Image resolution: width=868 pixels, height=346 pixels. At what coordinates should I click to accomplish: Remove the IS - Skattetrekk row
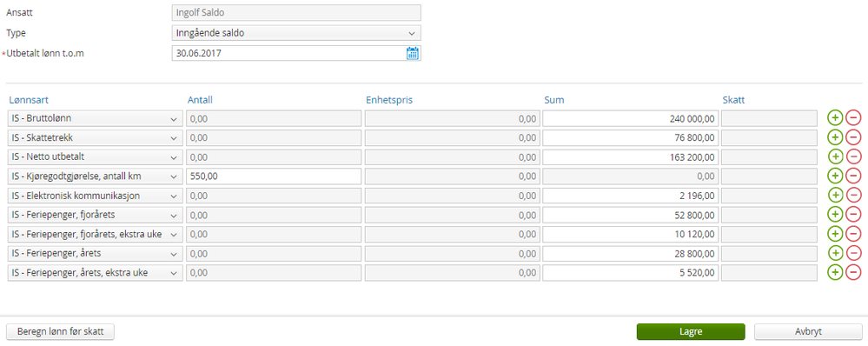click(853, 137)
